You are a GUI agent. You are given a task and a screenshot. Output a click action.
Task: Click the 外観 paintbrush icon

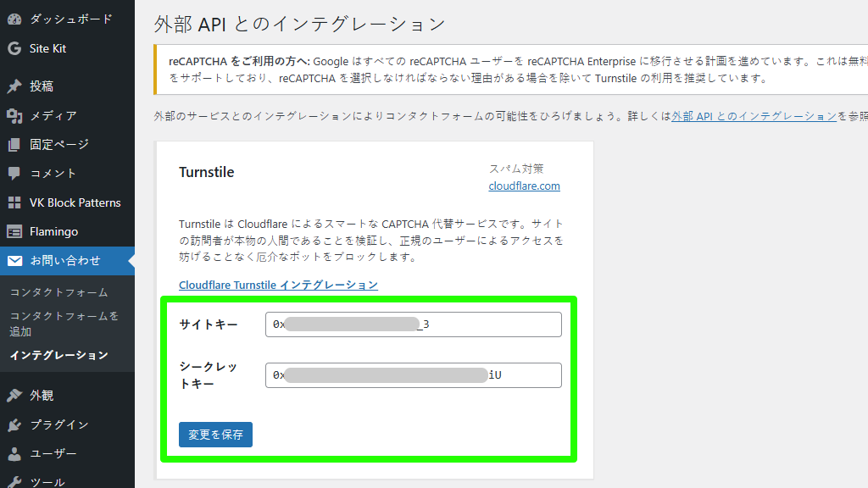point(14,396)
